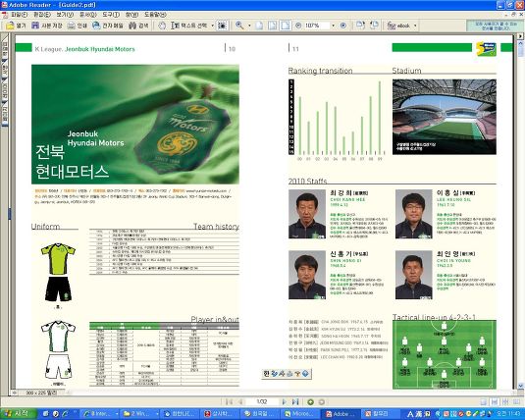Click the Adobe Reader taskbar button
Screen dimensions: 525x420
[x=341, y=414]
